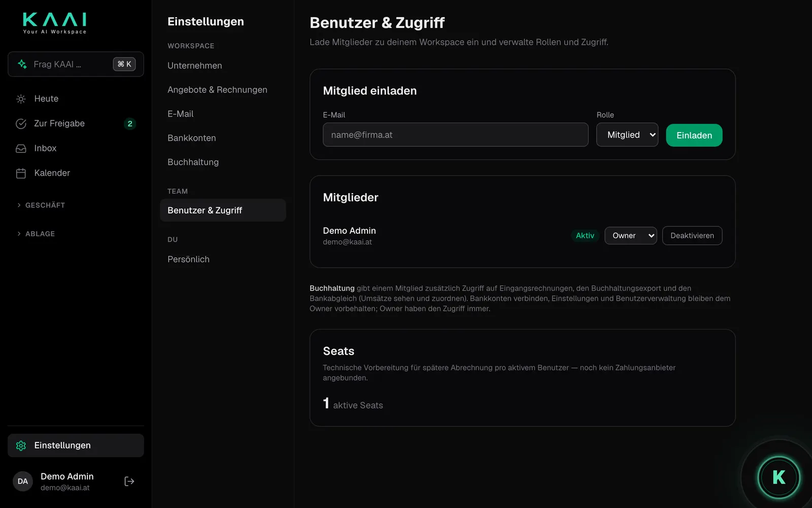Open Unternehmen settings

coord(195,66)
